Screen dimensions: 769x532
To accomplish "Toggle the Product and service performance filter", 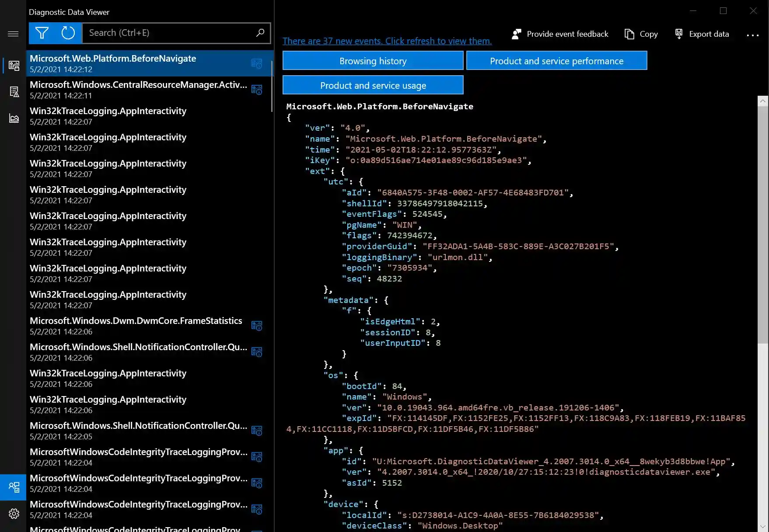I will (x=556, y=61).
